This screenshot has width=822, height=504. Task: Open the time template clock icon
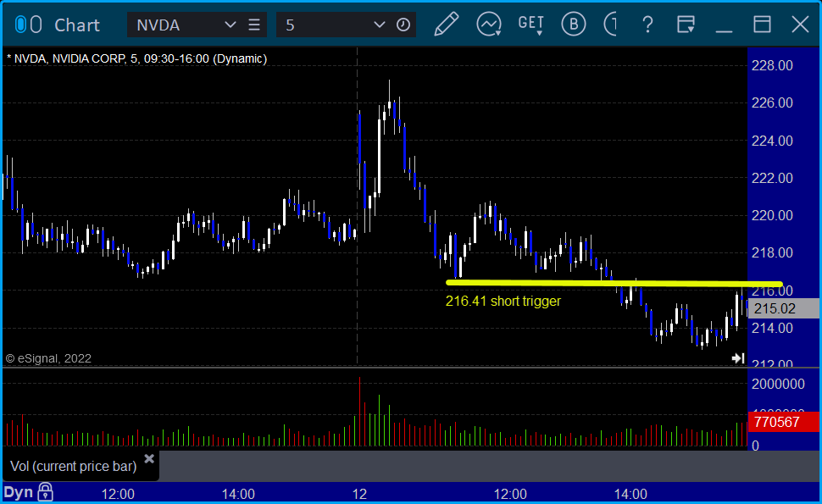403,25
